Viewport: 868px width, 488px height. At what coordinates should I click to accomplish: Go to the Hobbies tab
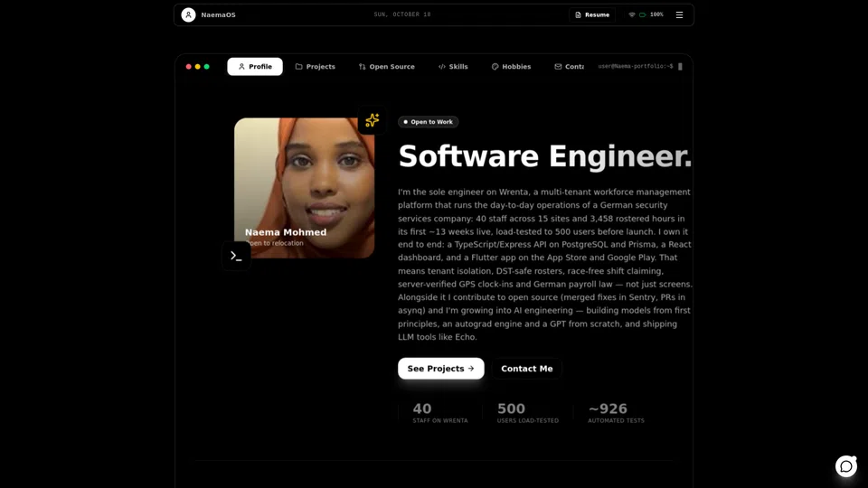511,66
